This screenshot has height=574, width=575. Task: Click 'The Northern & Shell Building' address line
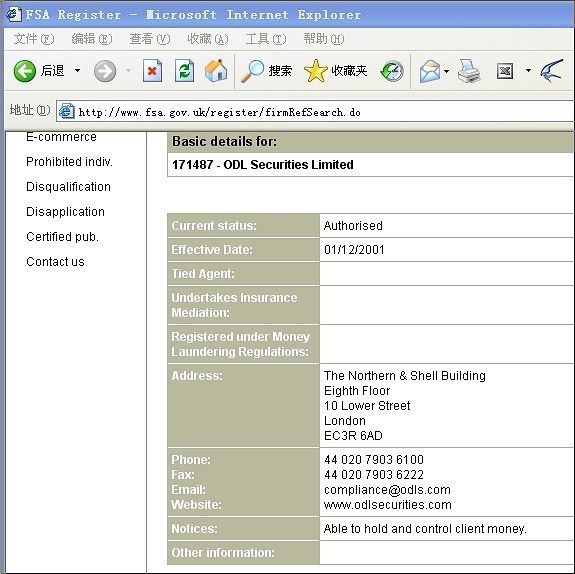tap(404, 376)
